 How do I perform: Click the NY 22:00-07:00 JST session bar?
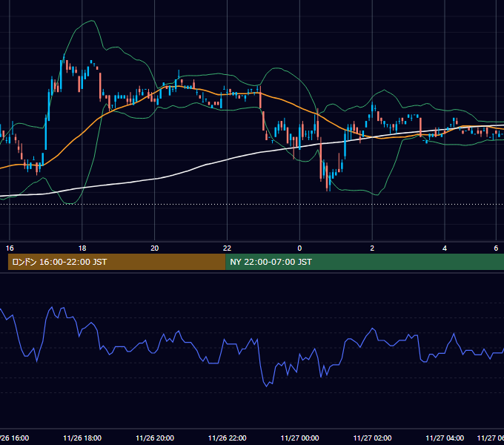[365, 262]
